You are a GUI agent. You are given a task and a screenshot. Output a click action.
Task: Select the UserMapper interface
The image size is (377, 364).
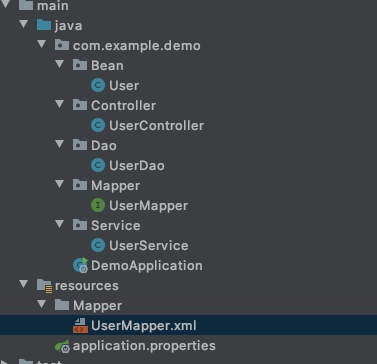[149, 206]
